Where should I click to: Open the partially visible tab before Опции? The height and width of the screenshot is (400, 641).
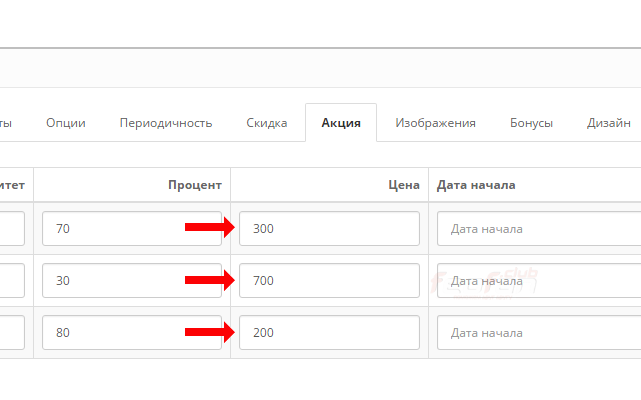click(6, 123)
